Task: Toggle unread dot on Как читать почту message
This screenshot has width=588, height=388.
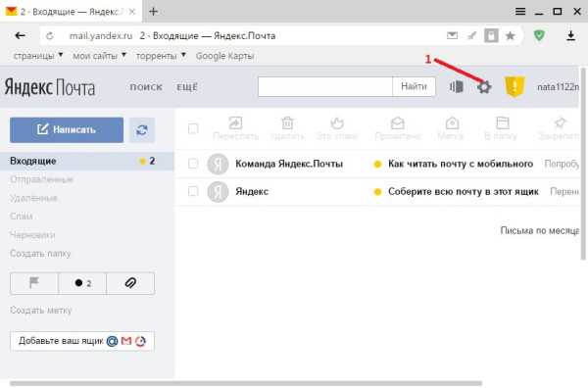Action: click(x=377, y=165)
